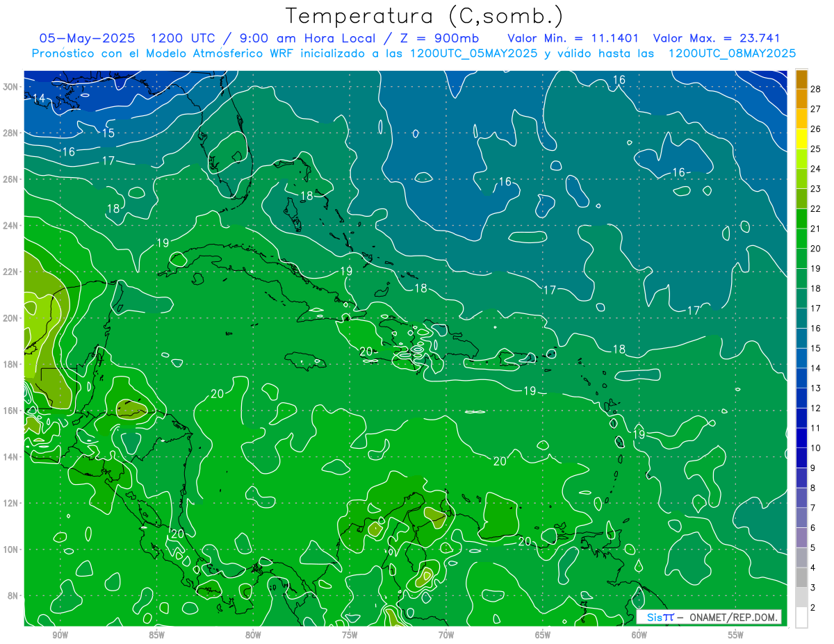The width and height of the screenshot is (834, 644).
Task: Click the "Temperatura (C,somb.)" chart title
Action: click(x=425, y=16)
